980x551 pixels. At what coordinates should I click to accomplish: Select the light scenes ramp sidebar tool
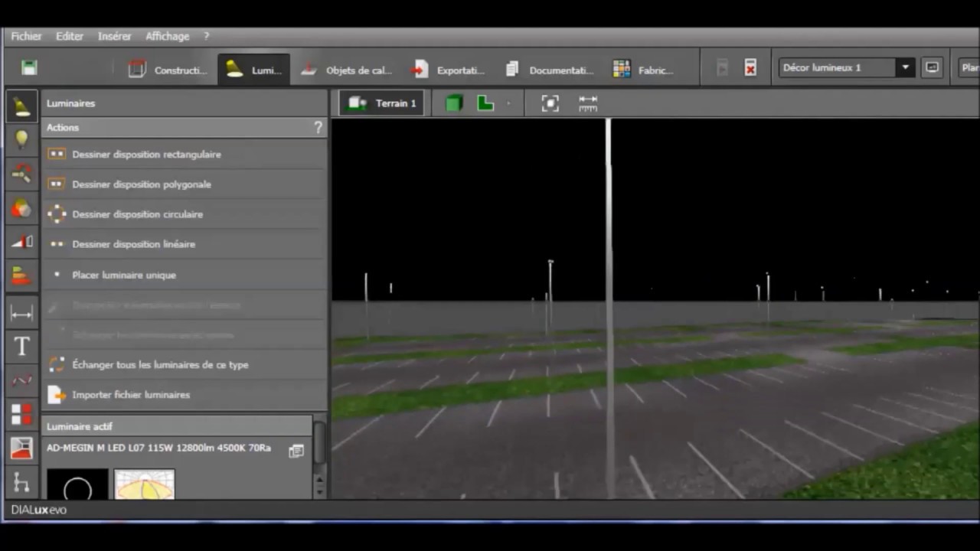(21, 242)
